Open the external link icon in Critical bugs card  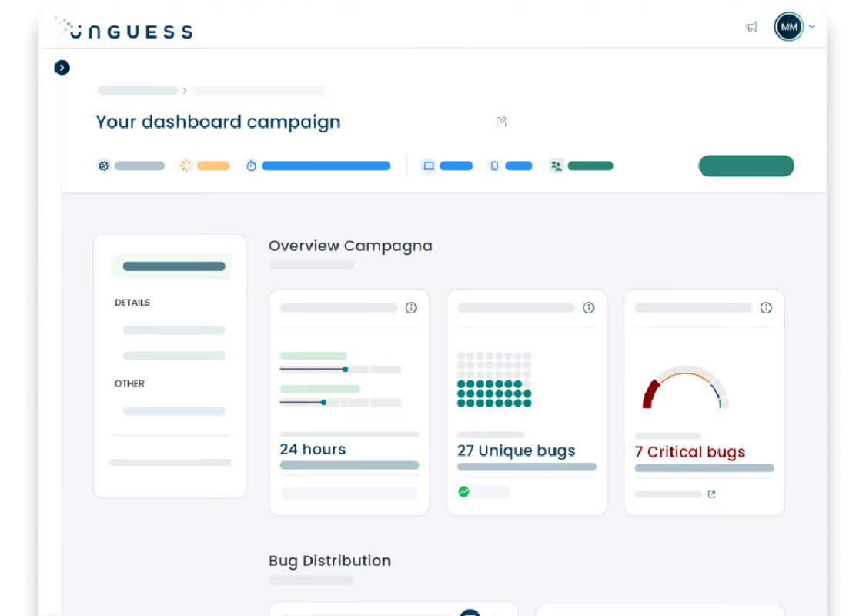[711, 494]
